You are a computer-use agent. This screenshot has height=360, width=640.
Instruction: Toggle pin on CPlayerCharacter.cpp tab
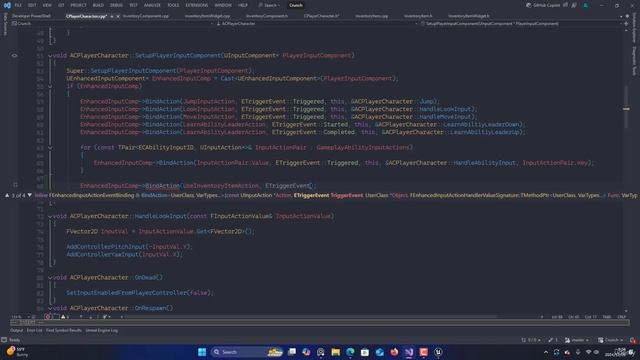pos(112,16)
